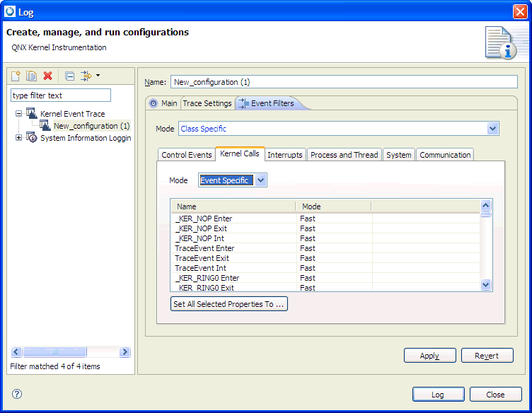Click the help question mark icon
Viewport: 532px width, 413px height.
[17, 394]
